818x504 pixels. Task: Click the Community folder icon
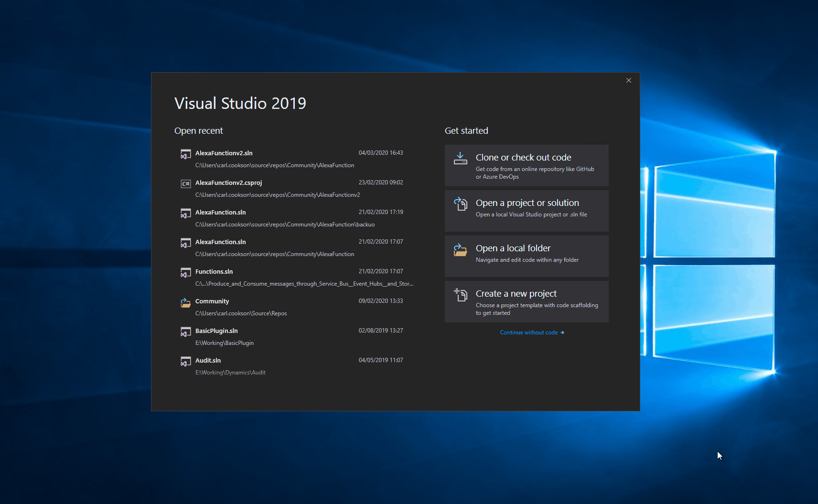tap(185, 302)
